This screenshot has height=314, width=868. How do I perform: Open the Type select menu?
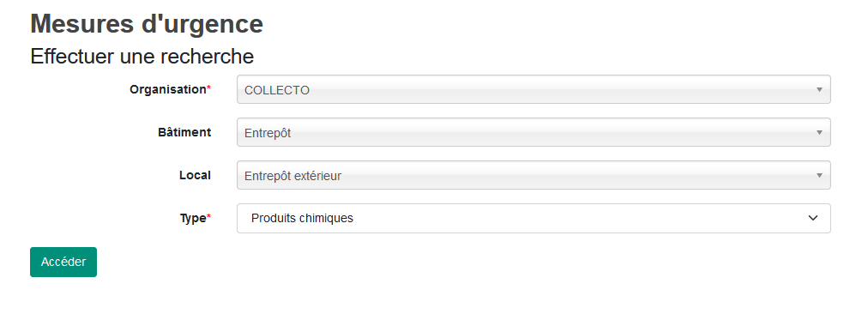pos(533,218)
